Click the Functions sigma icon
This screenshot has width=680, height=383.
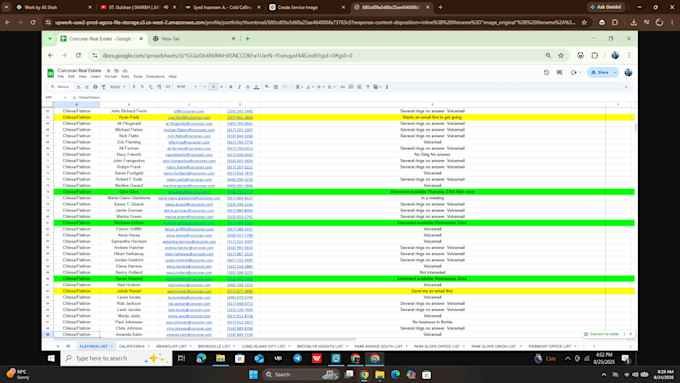coord(387,87)
